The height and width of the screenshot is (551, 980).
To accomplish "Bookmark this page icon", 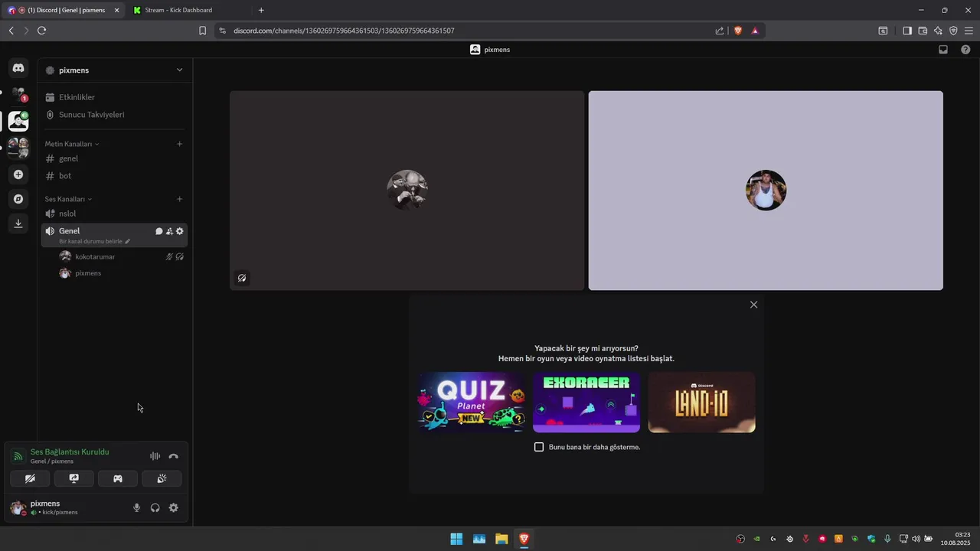I will (x=202, y=31).
